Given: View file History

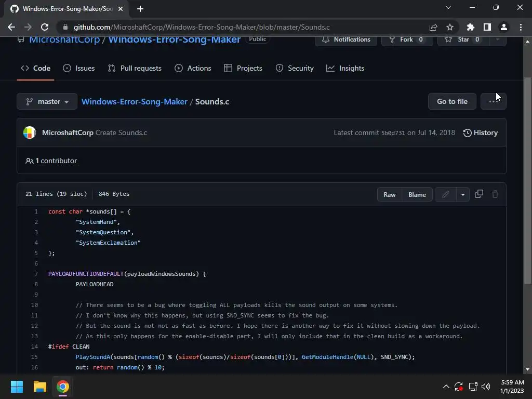Looking at the screenshot, I should pos(481,132).
